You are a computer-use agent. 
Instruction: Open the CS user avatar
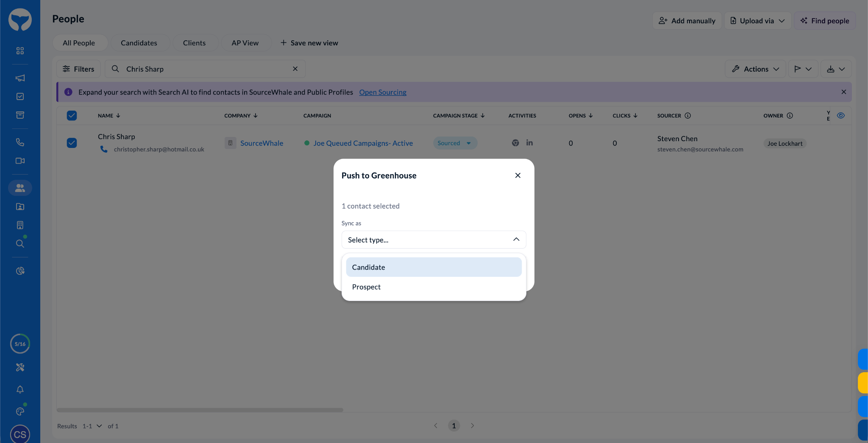click(x=20, y=434)
